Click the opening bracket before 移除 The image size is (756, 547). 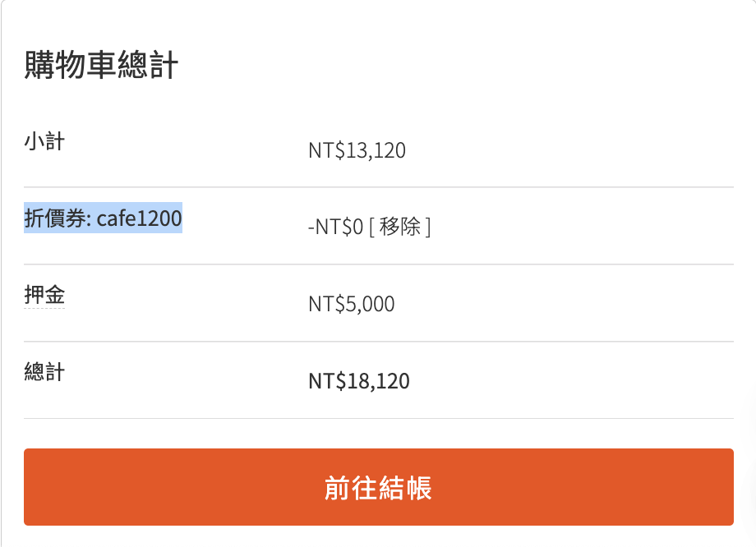(372, 228)
